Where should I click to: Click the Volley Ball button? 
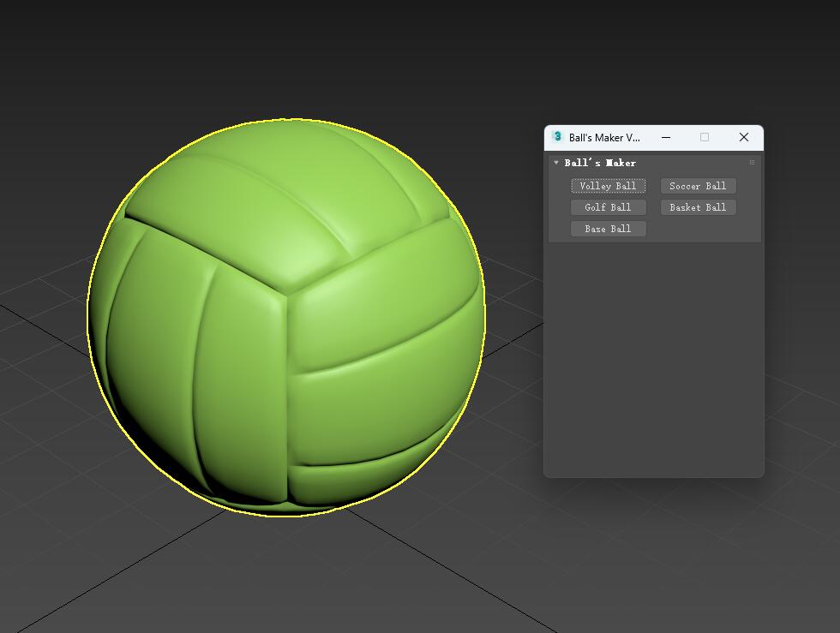tap(608, 186)
